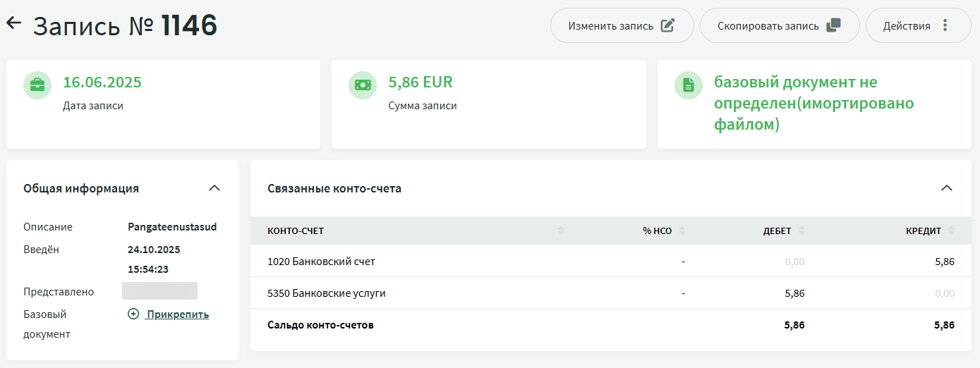Click the briefcase icon on date card
The height and width of the screenshot is (368, 980).
point(37,85)
